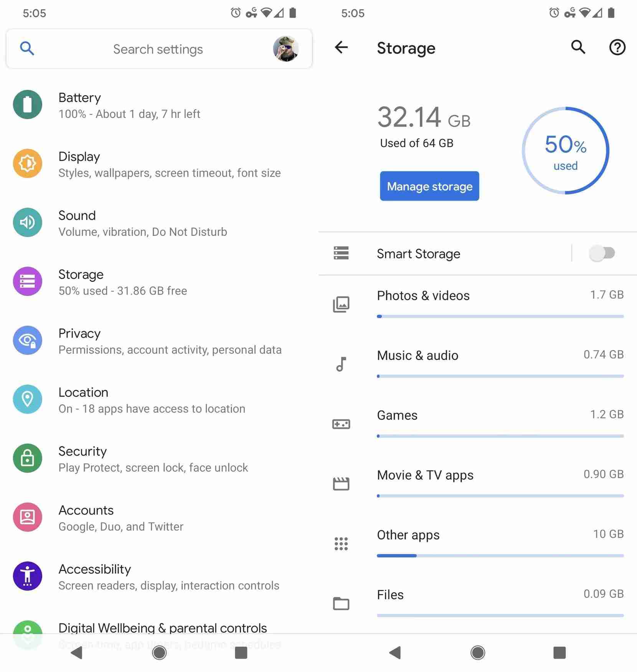
Task: Enable the Smart Storage switch
Action: [602, 253]
